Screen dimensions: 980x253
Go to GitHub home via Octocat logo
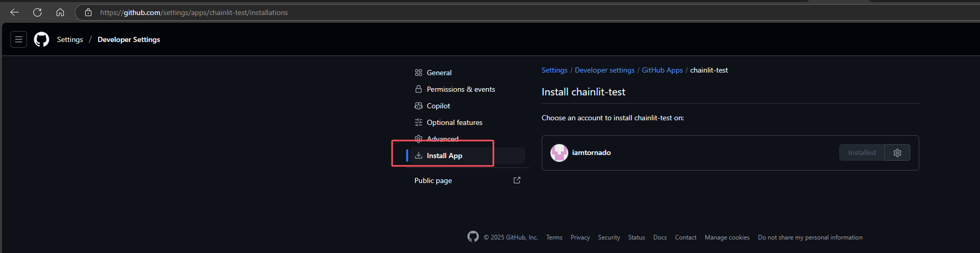point(42,39)
